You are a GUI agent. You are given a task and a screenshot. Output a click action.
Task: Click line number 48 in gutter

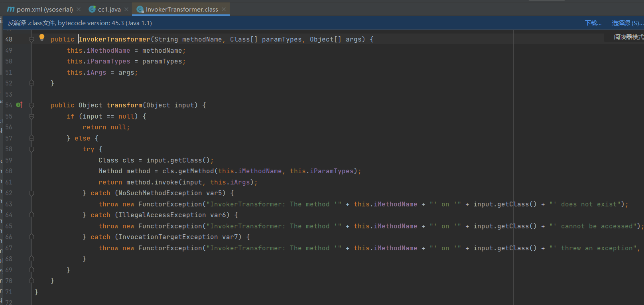[x=9, y=39]
